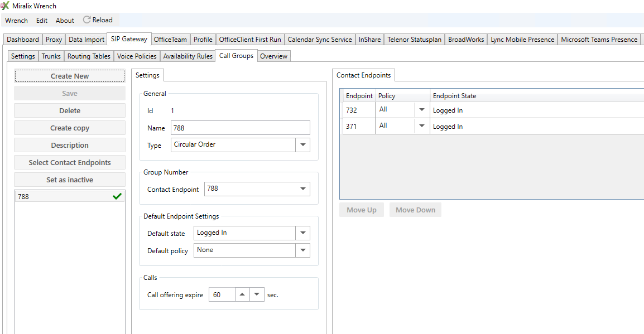
Task: Select the Contact Endpoints panel tab
Action: (x=363, y=75)
